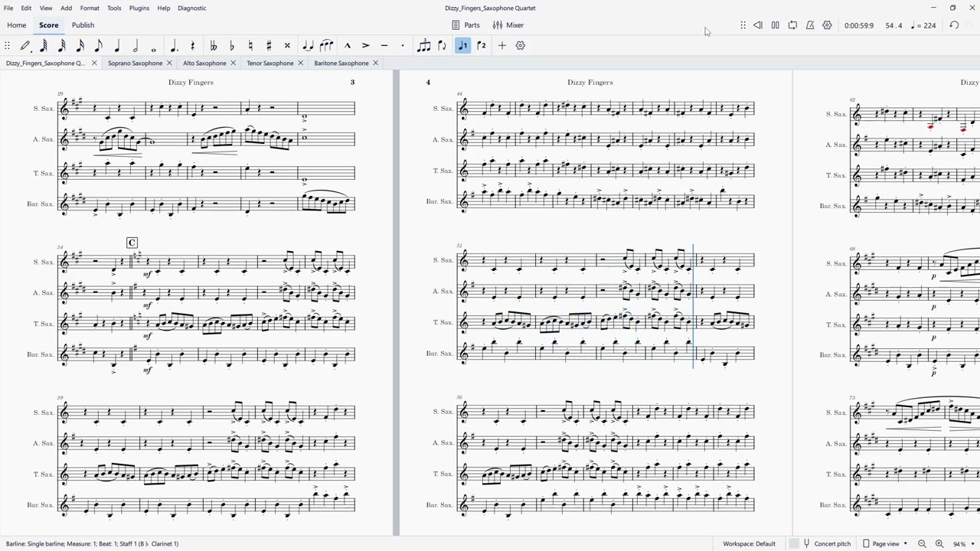The image size is (980, 551).
Task: Flip note direction
Action: [x=442, y=46]
